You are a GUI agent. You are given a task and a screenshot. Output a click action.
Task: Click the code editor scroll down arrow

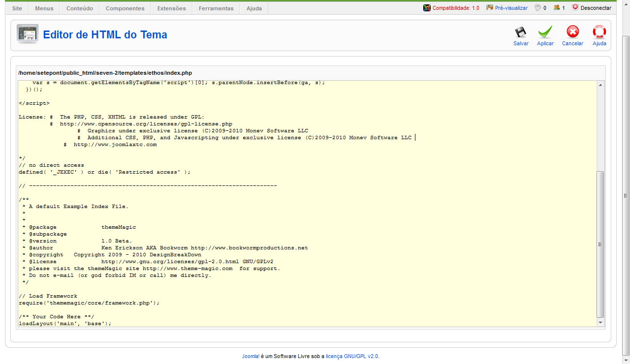pos(600,322)
